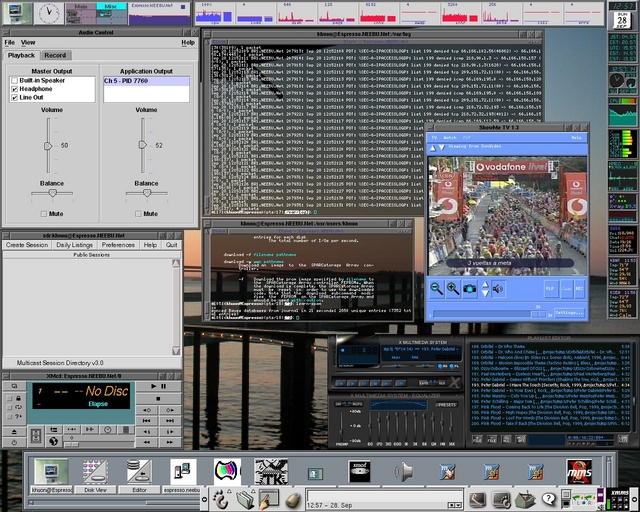
Task: Select Ch 5 - PID 7760 entry
Action: tap(147, 81)
